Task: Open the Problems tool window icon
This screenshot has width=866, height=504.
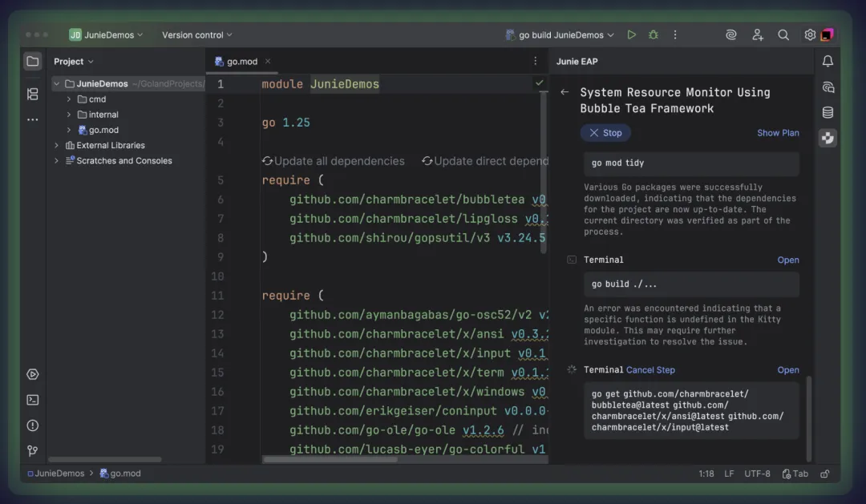Action: tap(33, 425)
